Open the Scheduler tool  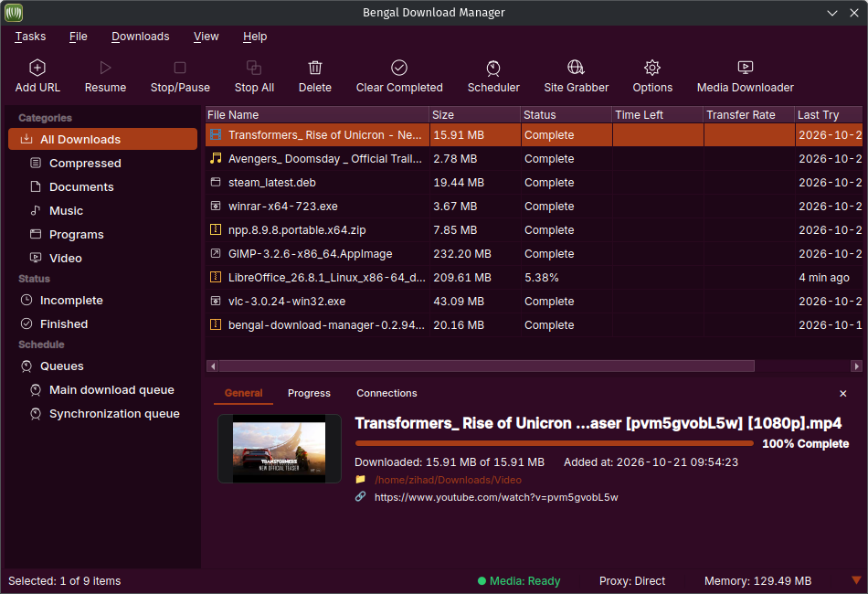coord(493,77)
